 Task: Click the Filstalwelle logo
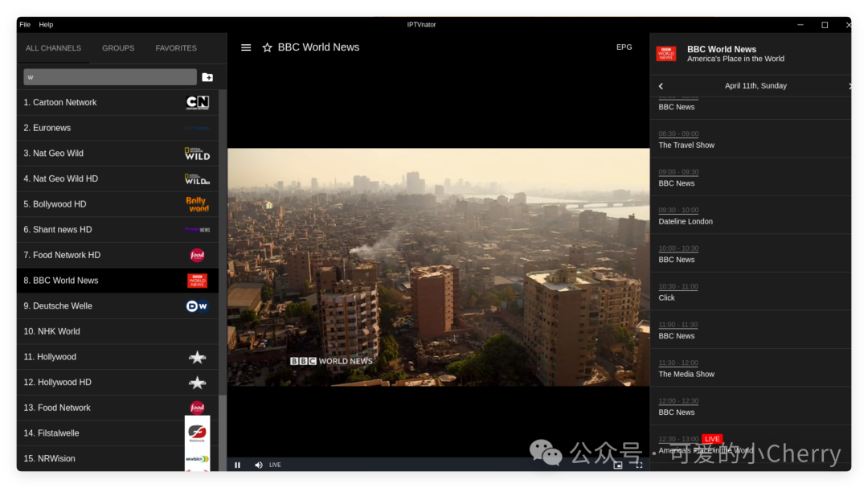click(x=197, y=433)
